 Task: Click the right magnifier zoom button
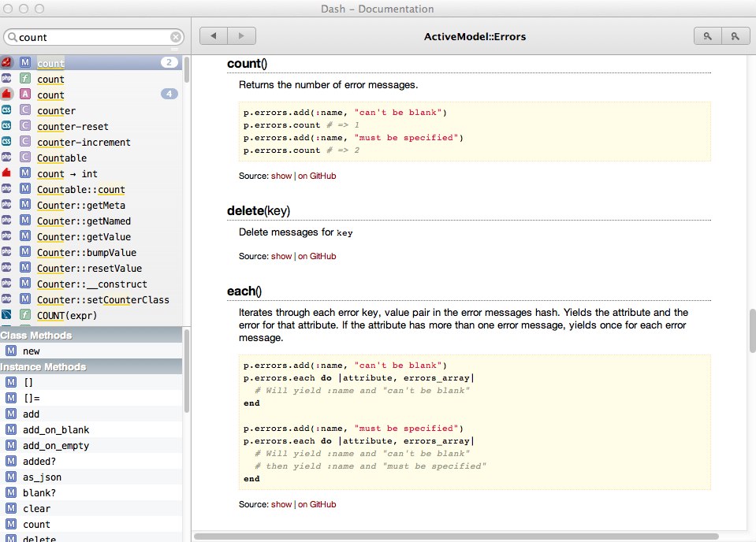(x=735, y=36)
